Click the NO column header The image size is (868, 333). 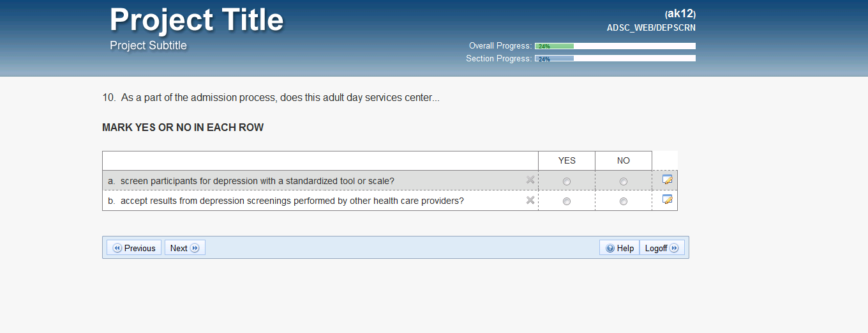tap(624, 160)
